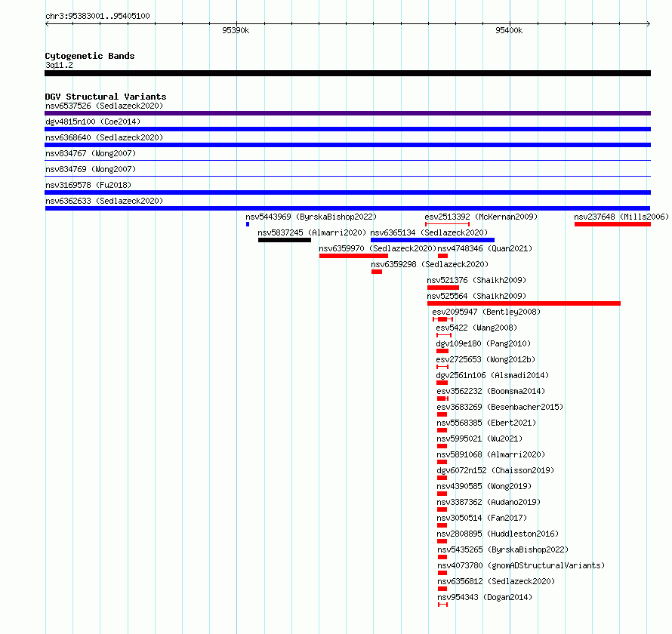Click the 95400k ruler tick label

pyautogui.click(x=509, y=30)
